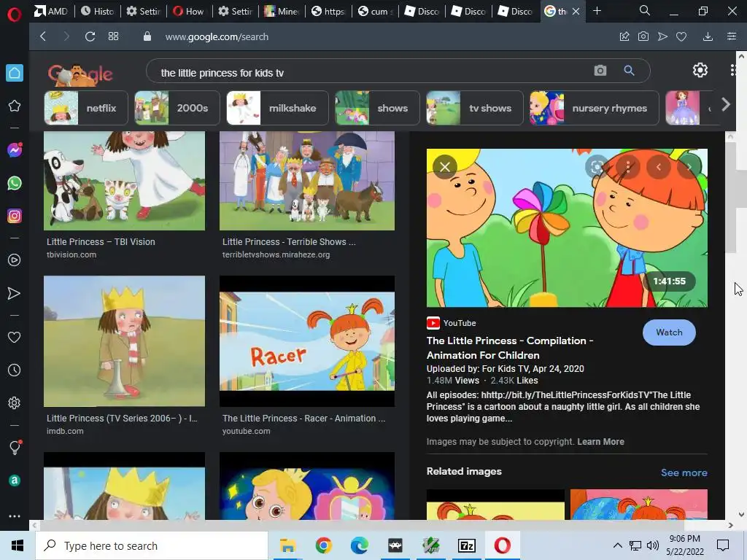Select the milkshake filter chip
Image resolution: width=747 pixels, height=560 pixels.
pos(277,108)
